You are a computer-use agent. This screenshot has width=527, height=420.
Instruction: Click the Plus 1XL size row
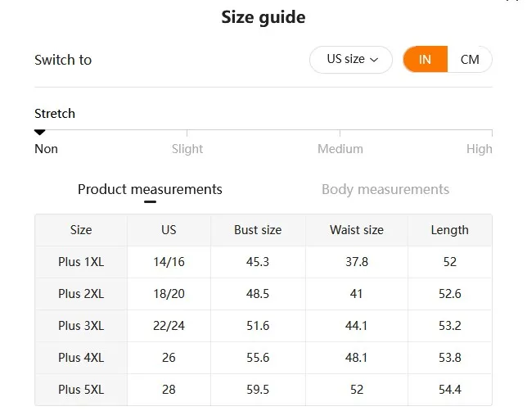[81, 262]
